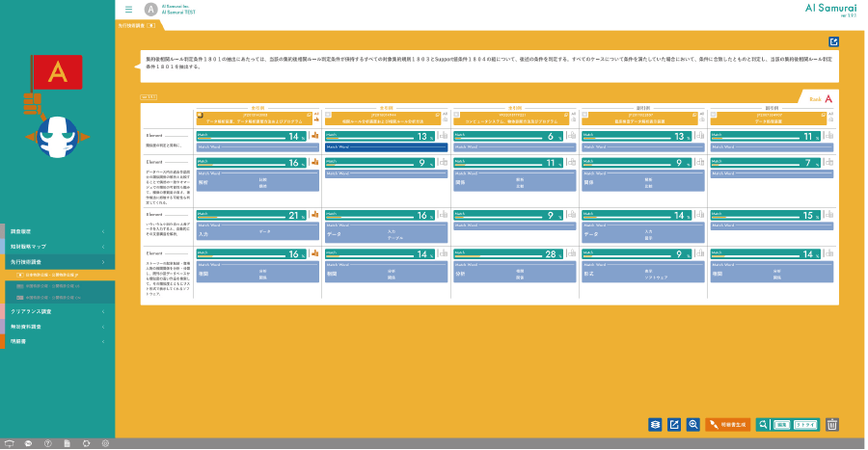868x450 pixels.
Task: Select the 明細書 sidebar menu item
Action: pos(56,340)
